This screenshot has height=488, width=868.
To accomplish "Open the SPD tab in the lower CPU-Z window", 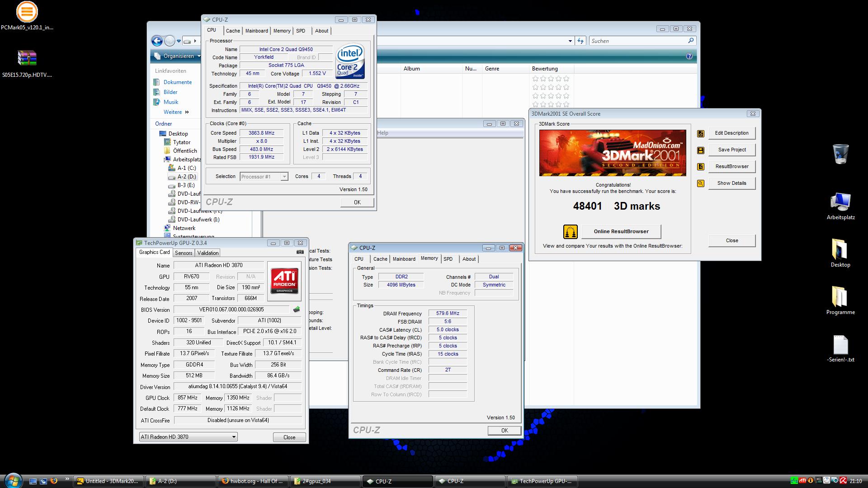I will 448,259.
